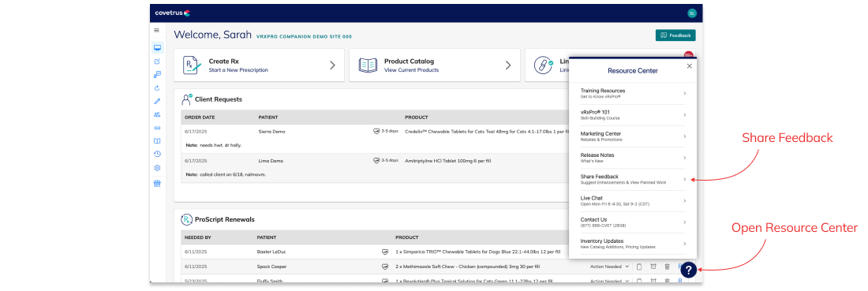Select Marketing Center in Resource Center

coord(634,136)
